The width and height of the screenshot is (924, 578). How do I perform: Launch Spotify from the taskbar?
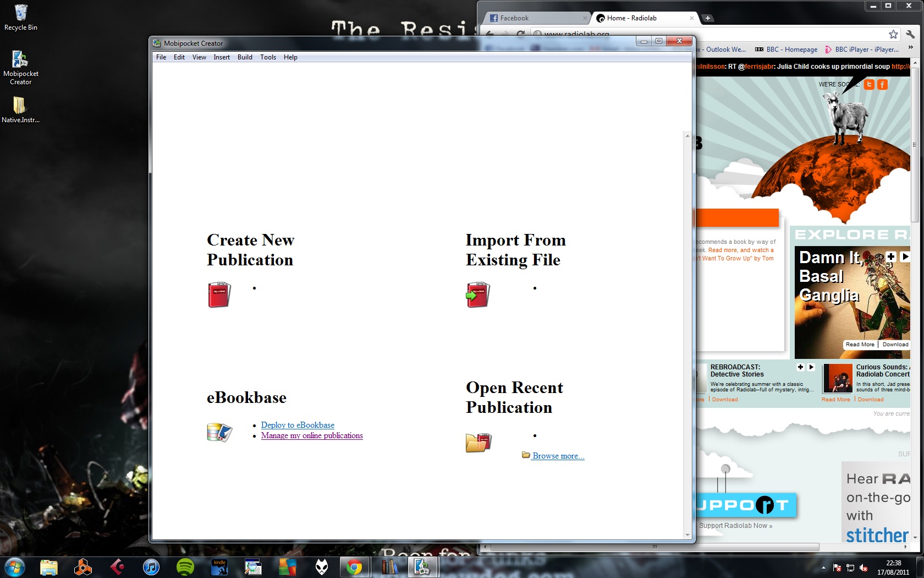185,567
